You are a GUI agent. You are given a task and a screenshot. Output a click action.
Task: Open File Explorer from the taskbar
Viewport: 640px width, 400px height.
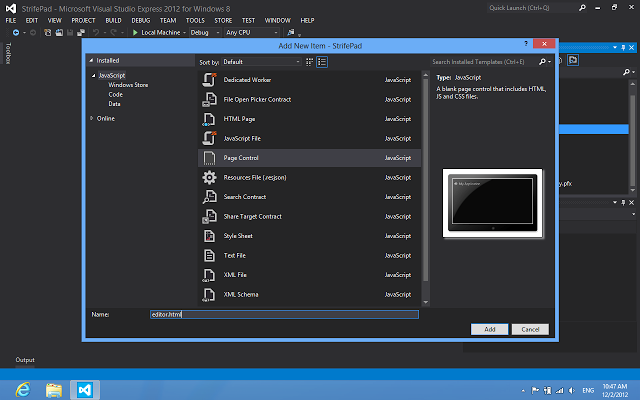(54, 390)
